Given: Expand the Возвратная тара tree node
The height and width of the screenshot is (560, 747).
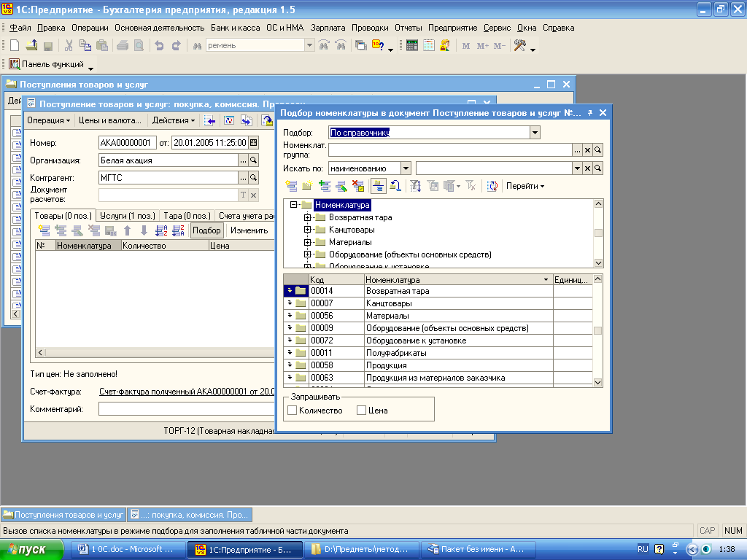Looking at the screenshot, I should click(x=307, y=217).
